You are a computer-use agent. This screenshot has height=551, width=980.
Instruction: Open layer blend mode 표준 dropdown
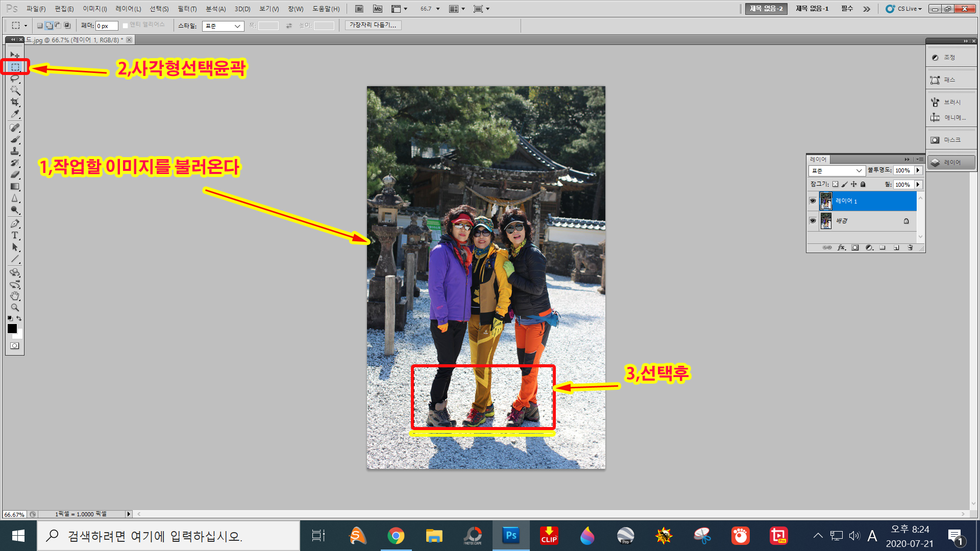tap(837, 170)
